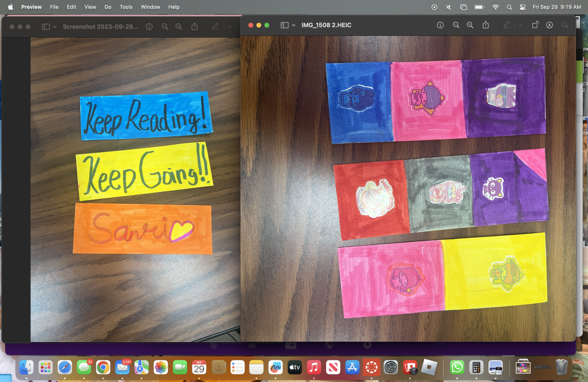Toggle sidebar view in IMG_1508 2.HEIC window

(285, 25)
